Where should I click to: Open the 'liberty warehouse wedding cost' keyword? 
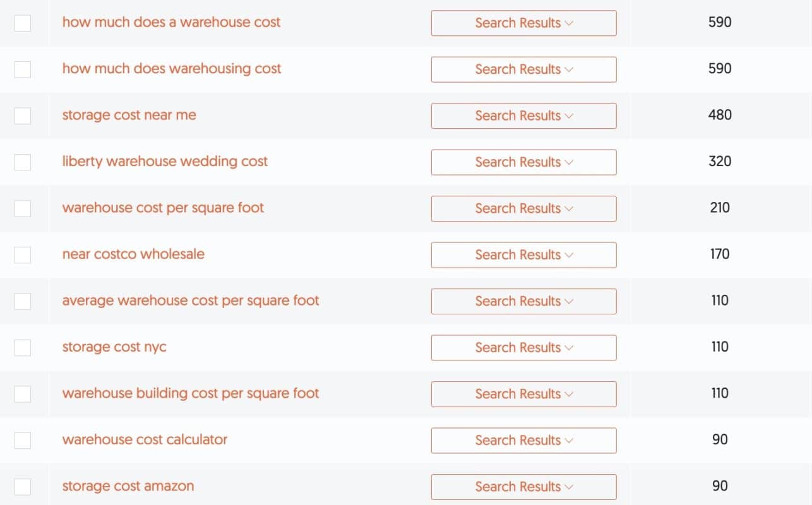[x=165, y=162]
